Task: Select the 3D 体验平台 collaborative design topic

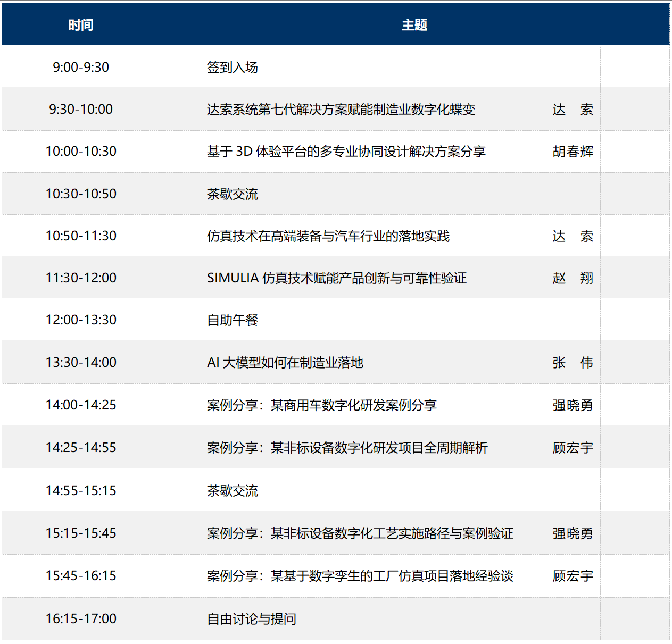Action: pos(346,152)
